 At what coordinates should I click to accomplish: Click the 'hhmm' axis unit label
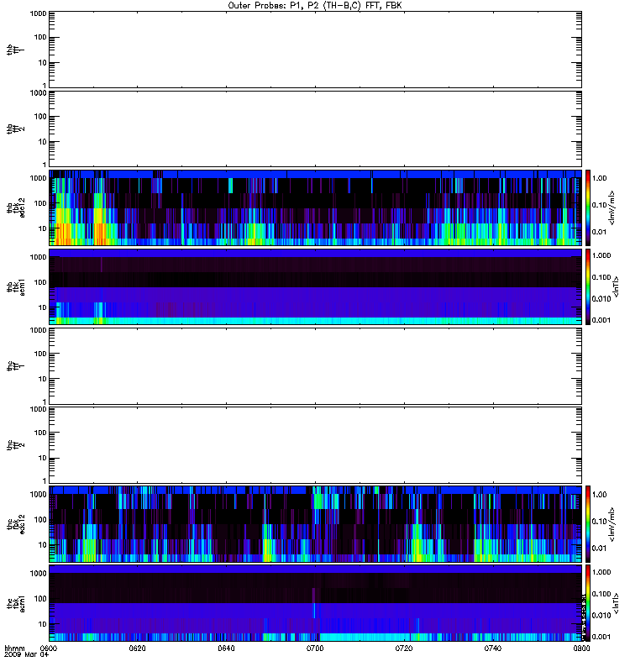tap(14, 648)
